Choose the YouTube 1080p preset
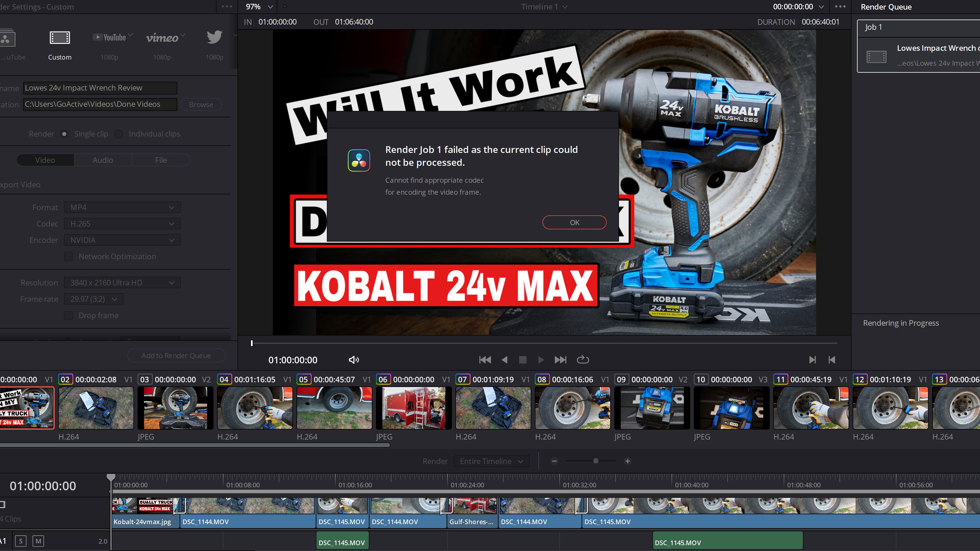This screenshot has height=551, width=980. [109, 37]
